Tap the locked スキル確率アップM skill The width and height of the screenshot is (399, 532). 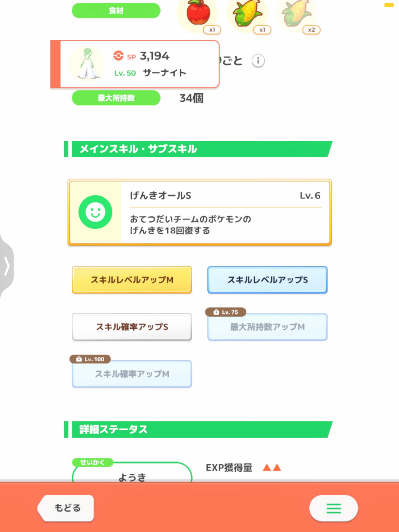click(x=132, y=374)
